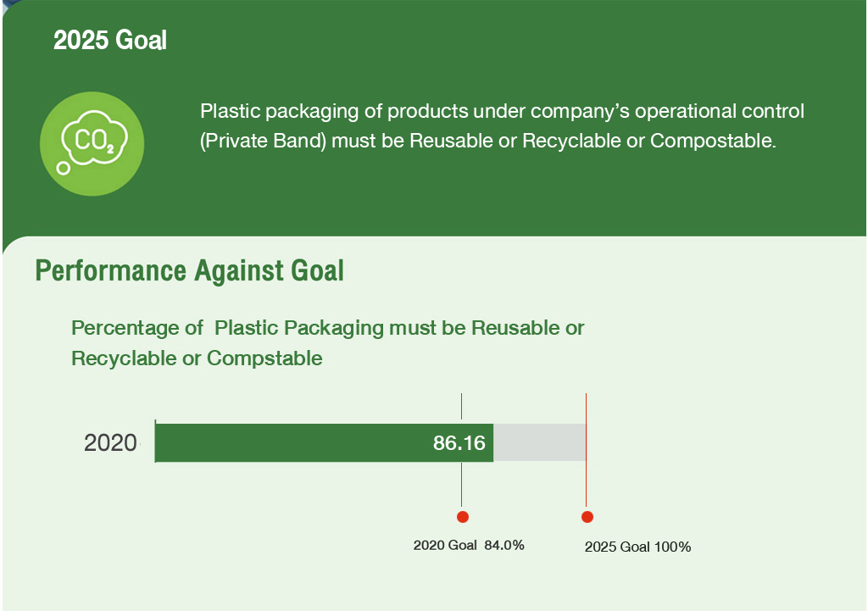Screen dimensions: 868x611
Task: Click the Private Band sentence line
Action: pyautogui.click(x=487, y=141)
